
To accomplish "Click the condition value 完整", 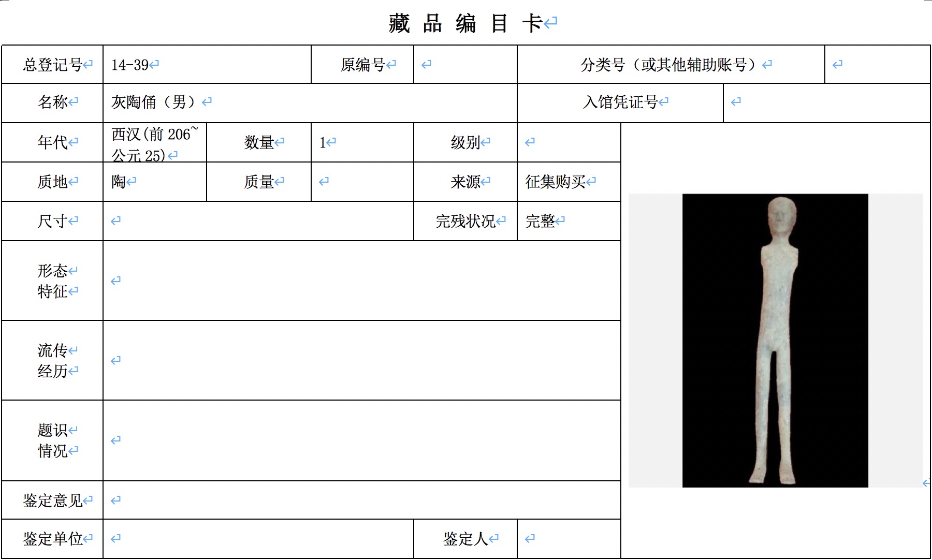I will click(540, 221).
